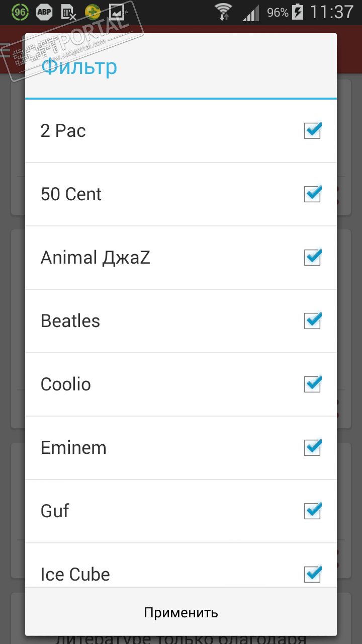Tap the green 96 battery notification icon
The width and height of the screenshot is (362, 644).
click(20, 12)
